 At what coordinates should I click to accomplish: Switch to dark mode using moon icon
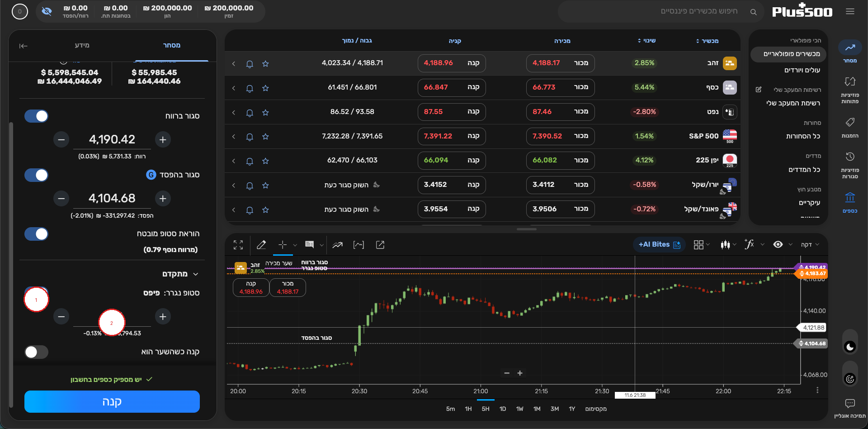point(850,347)
